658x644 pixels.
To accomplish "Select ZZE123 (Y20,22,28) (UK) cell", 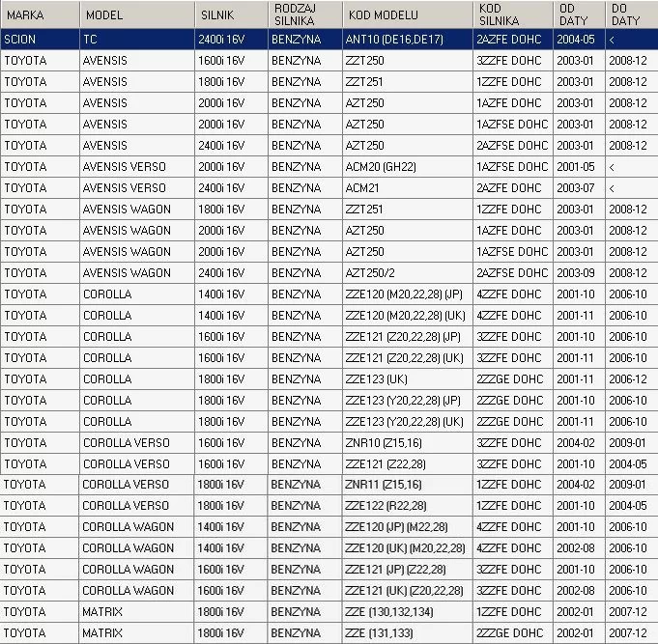I will [x=408, y=422].
